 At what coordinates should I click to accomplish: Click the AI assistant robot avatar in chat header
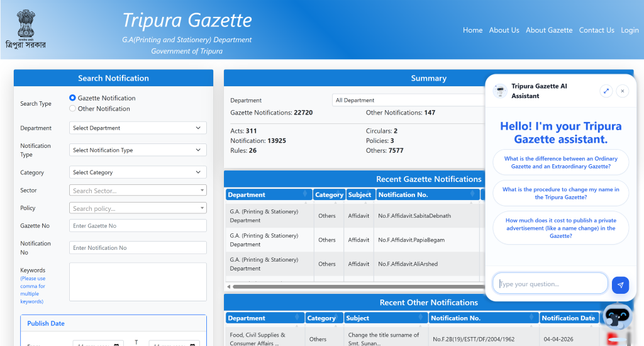(500, 91)
